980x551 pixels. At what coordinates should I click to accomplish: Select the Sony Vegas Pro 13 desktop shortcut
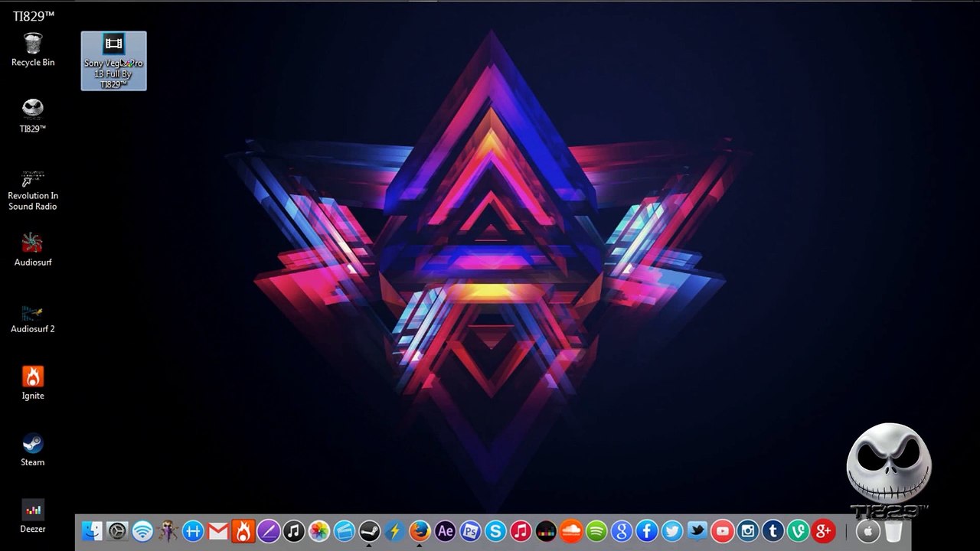point(113,61)
